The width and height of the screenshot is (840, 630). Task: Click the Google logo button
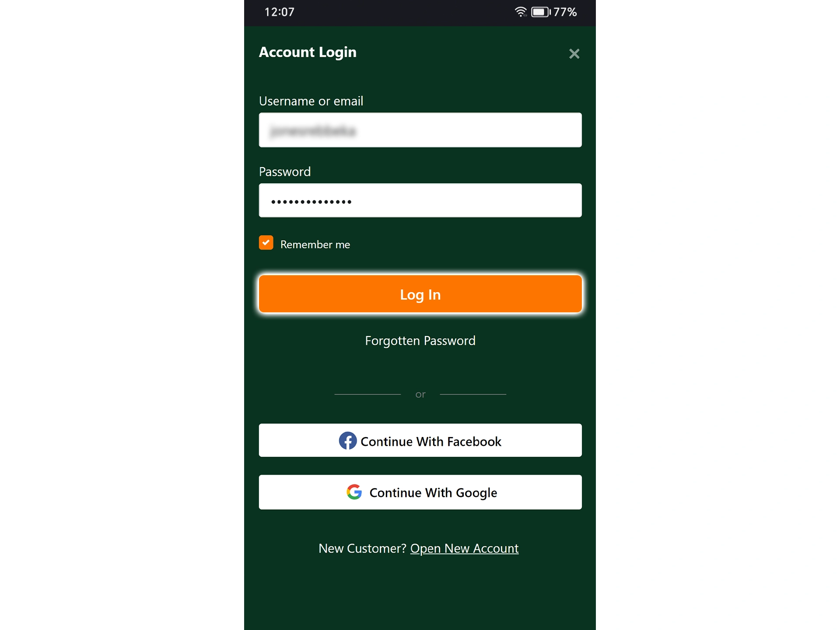pyautogui.click(x=354, y=492)
